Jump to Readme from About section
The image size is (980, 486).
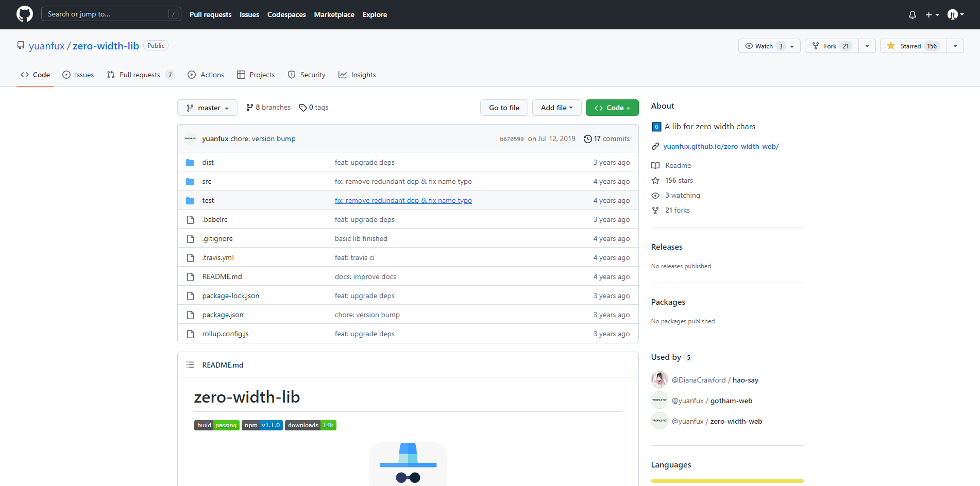click(x=671, y=165)
